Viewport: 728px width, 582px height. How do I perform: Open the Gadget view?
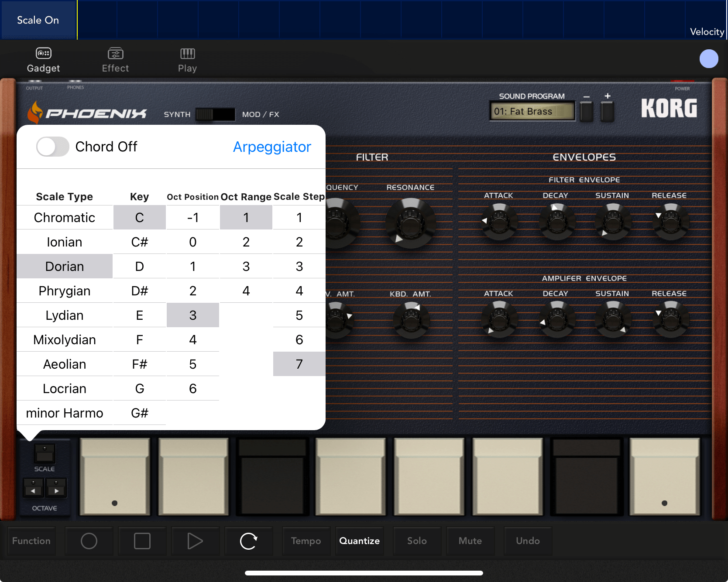pos(43,60)
